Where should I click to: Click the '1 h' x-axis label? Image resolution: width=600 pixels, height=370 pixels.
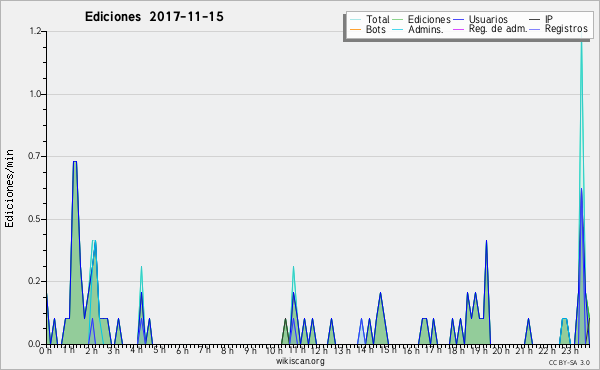[x=69, y=350]
